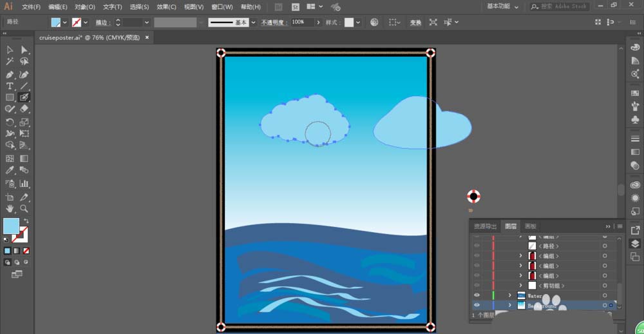Select the Artboard tool
This screenshot has width=644, height=334.
[10, 197]
